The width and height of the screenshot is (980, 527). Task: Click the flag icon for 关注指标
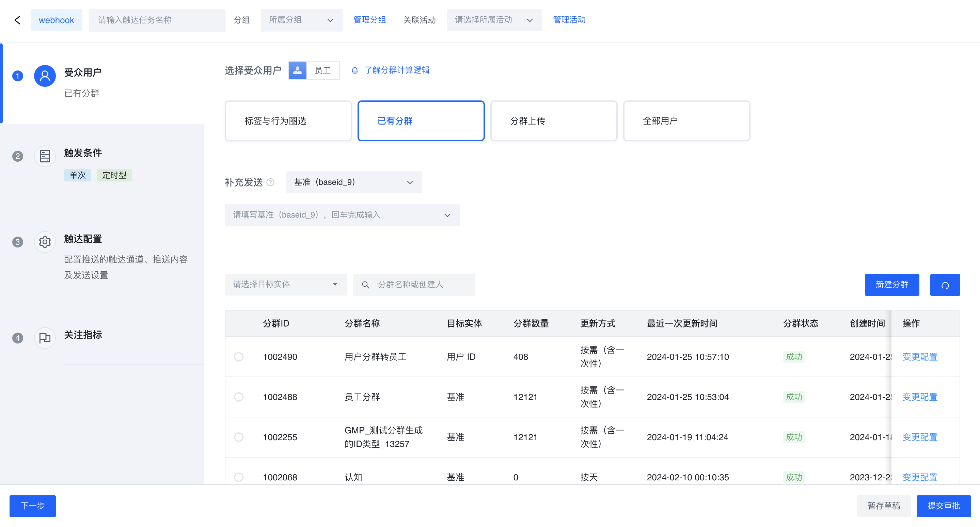(x=45, y=338)
